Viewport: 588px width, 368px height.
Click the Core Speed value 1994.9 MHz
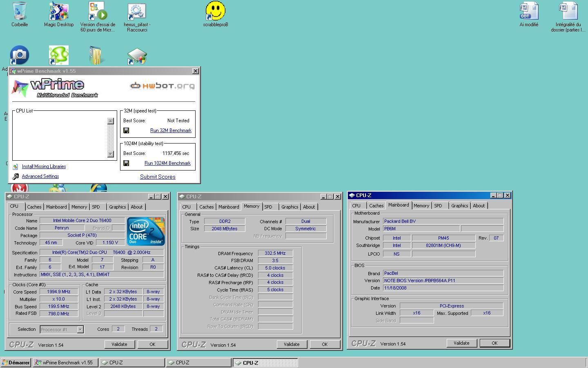click(x=59, y=292)
